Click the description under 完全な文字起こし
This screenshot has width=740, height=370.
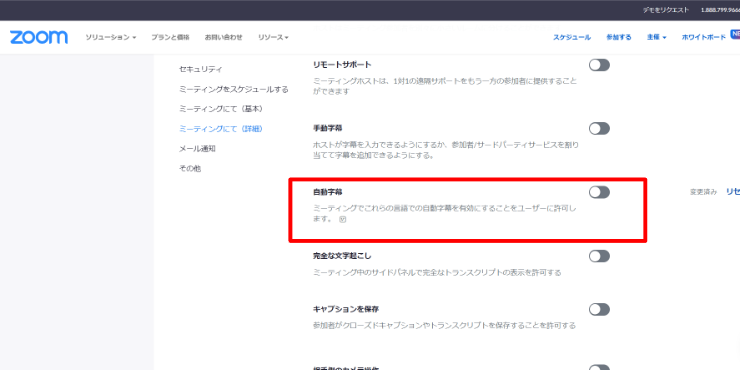437,273
